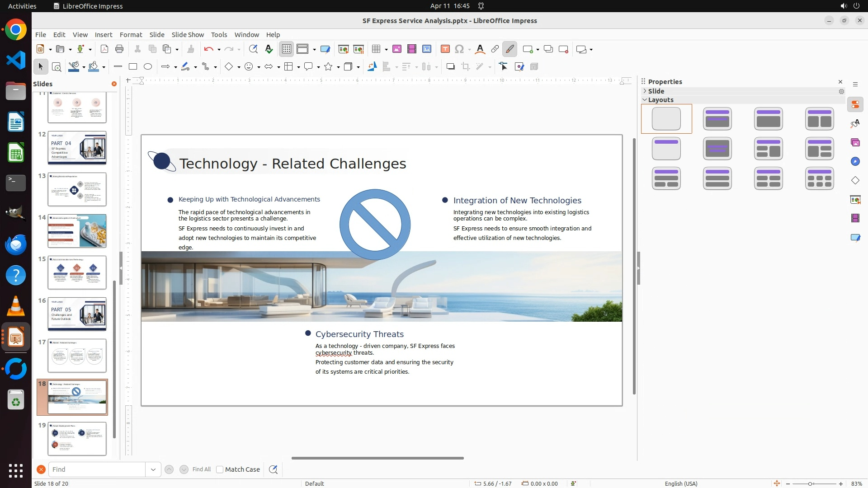The height and width of the screenshot is (488, 868).
Task: Choose the Title, Content layout thumbnail
Action: coord(769,119)
